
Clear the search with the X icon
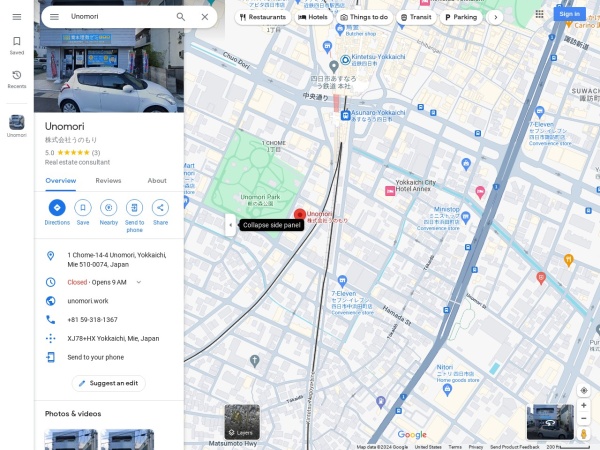(205, 17)
